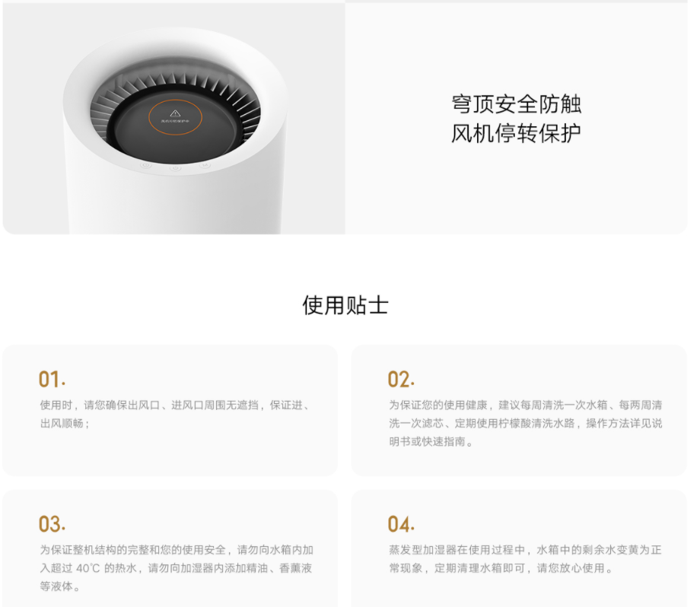
Task: Click the 风机停转保护 heading text
Action: point(516,133)
